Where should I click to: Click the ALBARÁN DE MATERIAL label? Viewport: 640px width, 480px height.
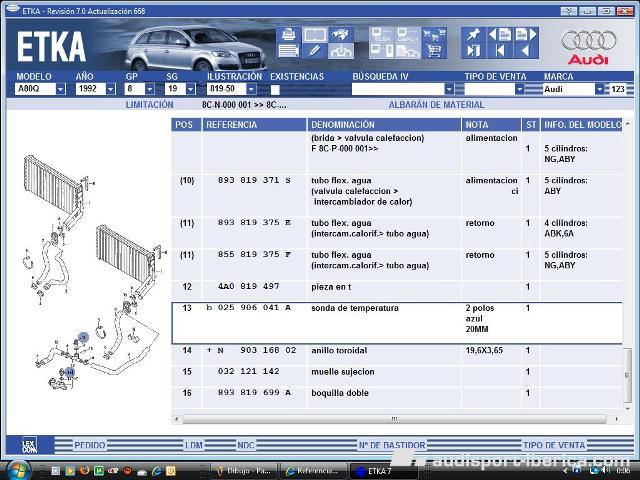point(436,105)
